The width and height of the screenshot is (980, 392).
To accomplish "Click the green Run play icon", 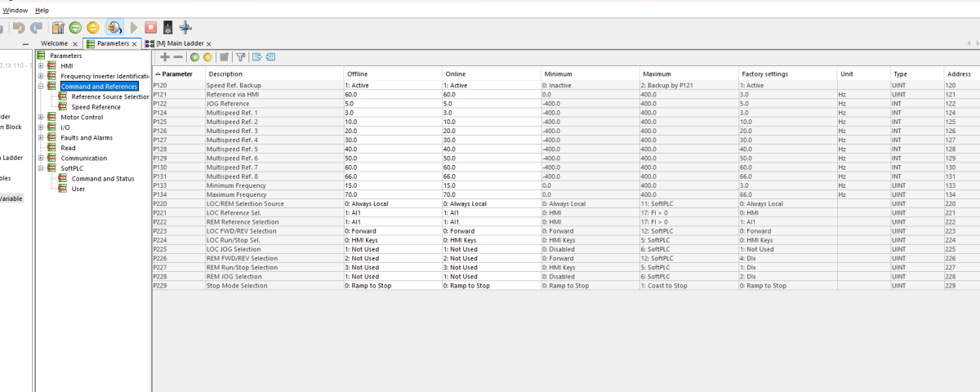I will coord(134,27).
